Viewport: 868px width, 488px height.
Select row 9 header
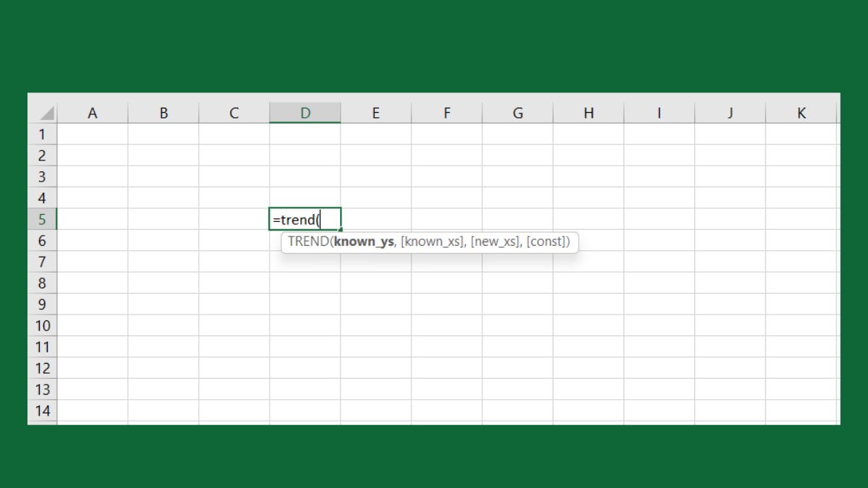pyautogui.click(x=43, y=304)
